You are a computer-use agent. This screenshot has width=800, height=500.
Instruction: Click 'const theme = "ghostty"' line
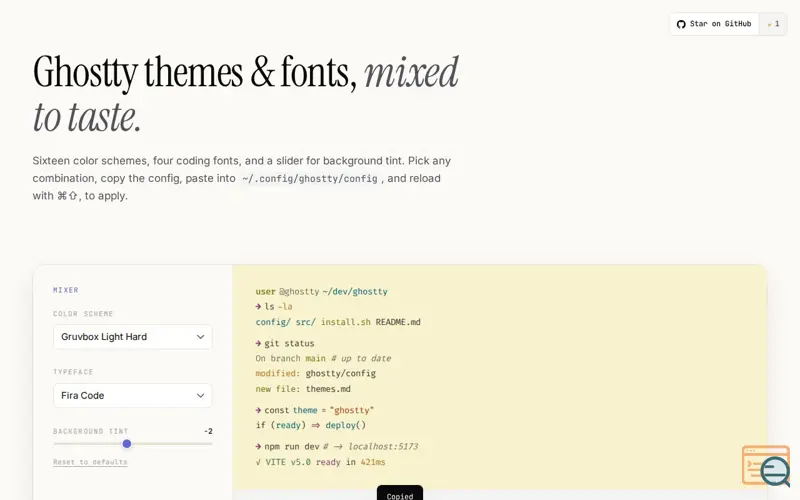coord(315,410)
